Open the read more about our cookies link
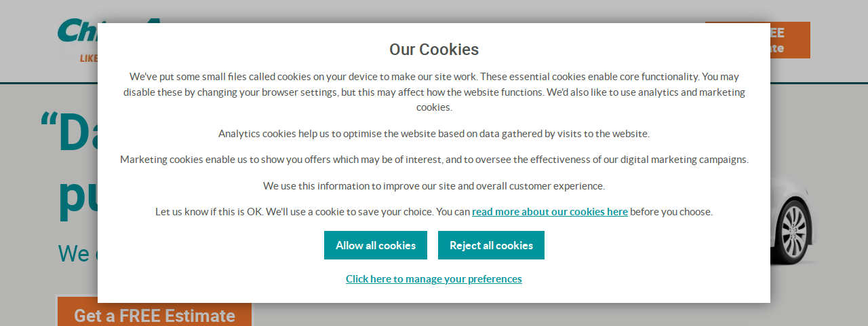This screenshot has width=868, height=326. pyautogui.click(x=550, y=211)
